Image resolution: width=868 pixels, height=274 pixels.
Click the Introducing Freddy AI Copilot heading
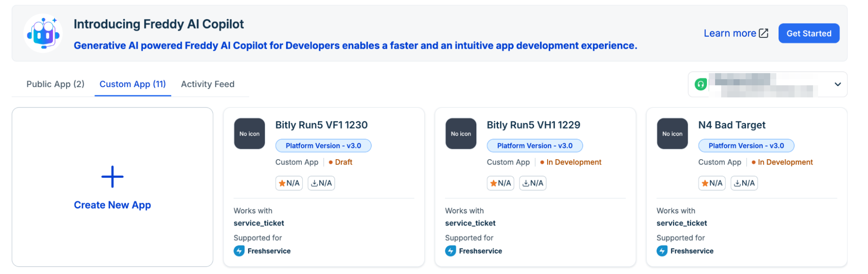click(x=159, y=24)
